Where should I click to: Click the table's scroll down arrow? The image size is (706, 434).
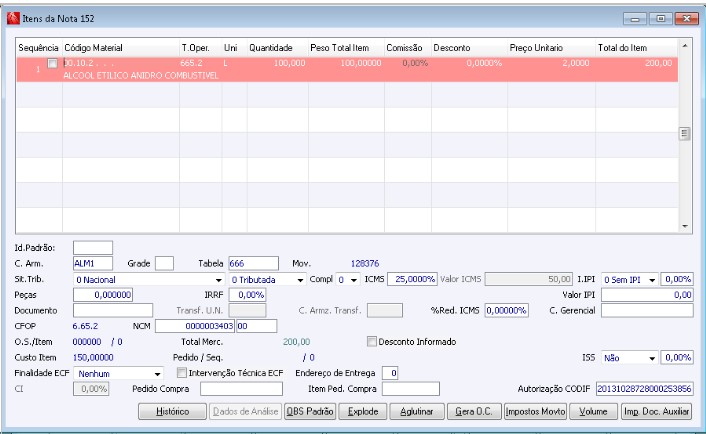tap(685, 226)
